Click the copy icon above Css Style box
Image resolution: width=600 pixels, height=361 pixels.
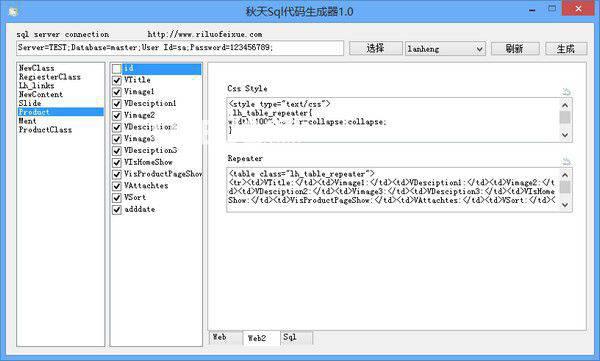pyautogui.click(x=566, y=91)
